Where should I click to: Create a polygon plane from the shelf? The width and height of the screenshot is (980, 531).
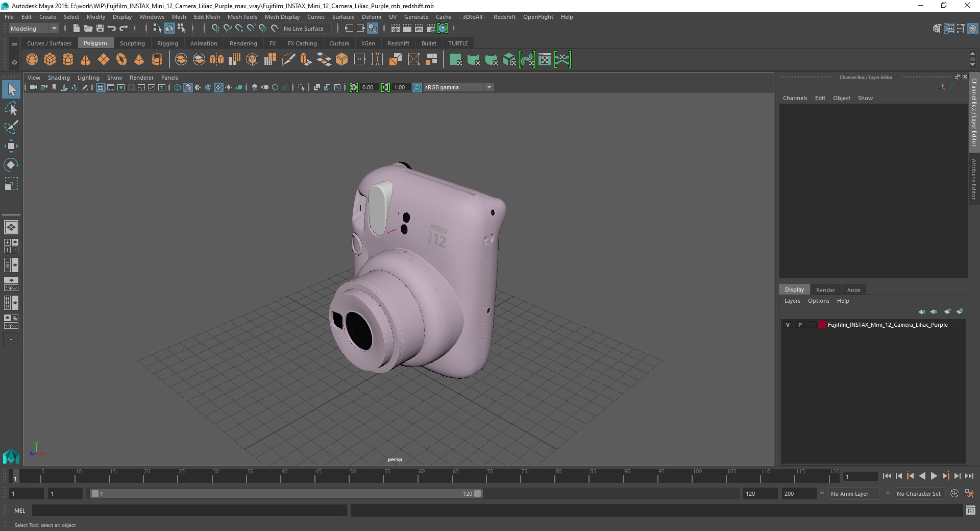[x=104, y=60]
